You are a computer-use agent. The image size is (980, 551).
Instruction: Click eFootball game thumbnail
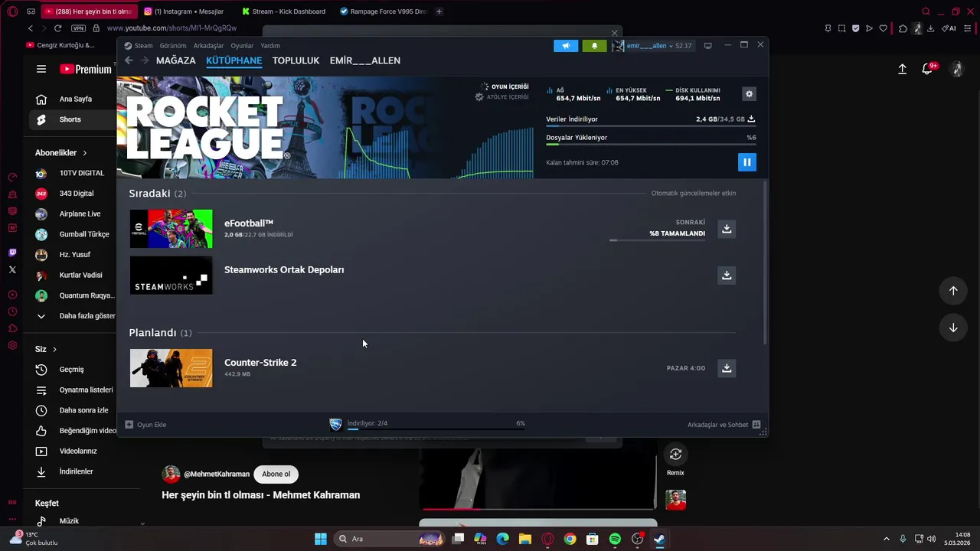point(171,229)
